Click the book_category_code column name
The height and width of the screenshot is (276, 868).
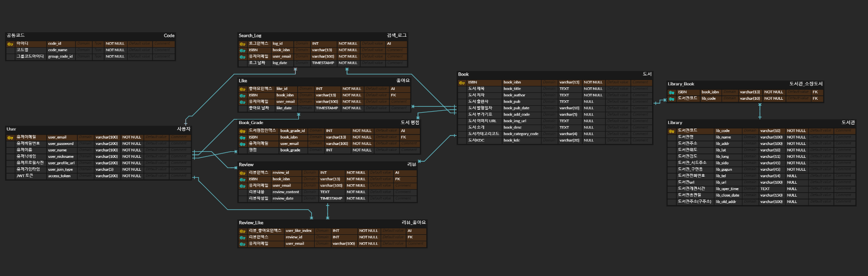(521, 134)
